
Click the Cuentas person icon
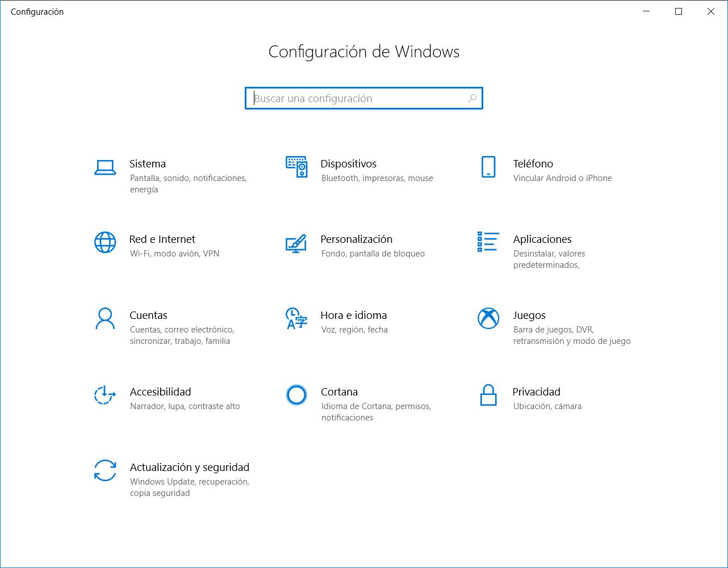click(x=105, y=318)
